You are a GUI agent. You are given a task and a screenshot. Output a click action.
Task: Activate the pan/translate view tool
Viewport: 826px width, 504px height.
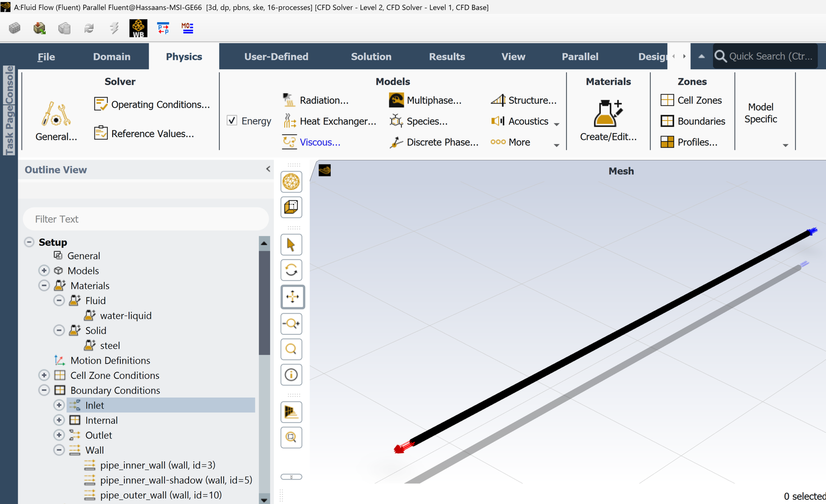pyautogui.click(x=292, y=297)
